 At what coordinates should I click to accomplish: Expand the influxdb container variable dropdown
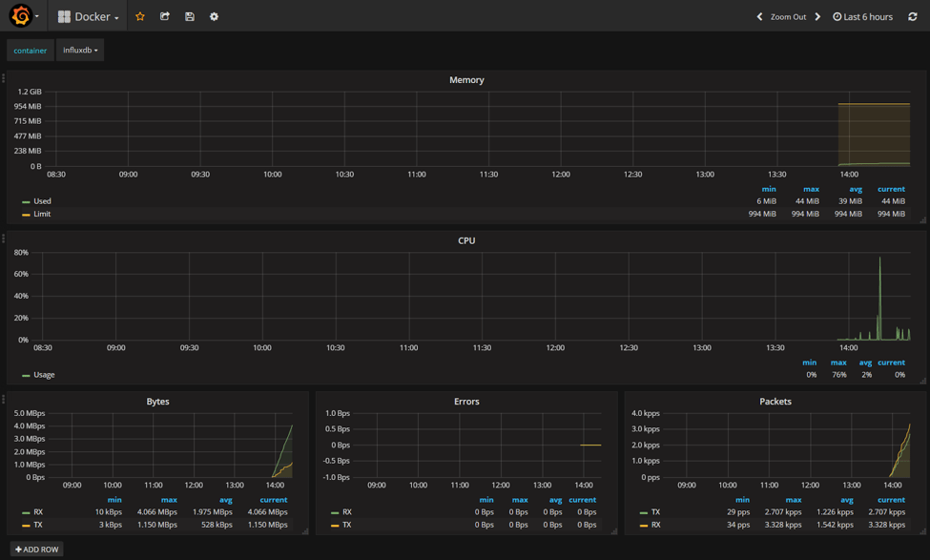[x=80, y=50]
